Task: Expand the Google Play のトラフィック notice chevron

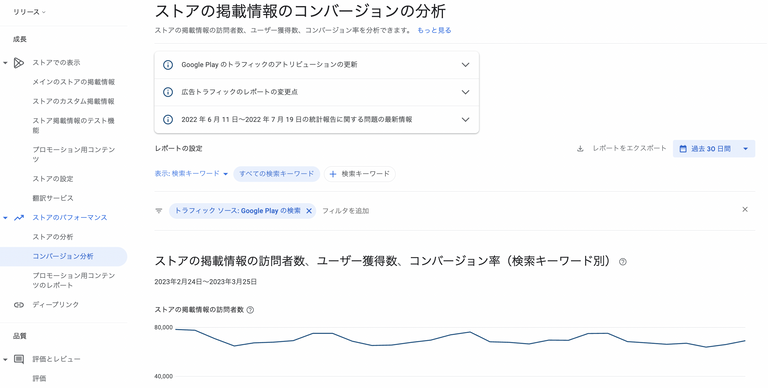Action: coord(466,65)
